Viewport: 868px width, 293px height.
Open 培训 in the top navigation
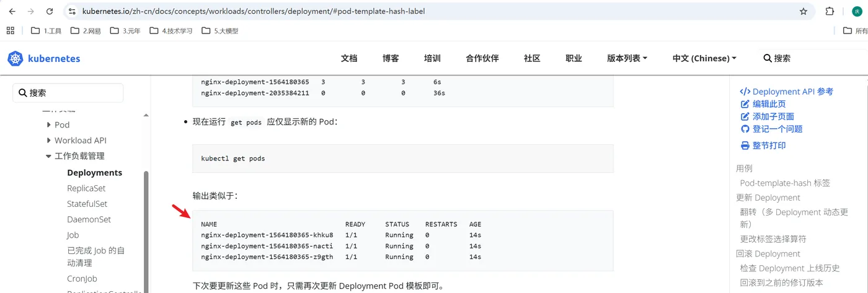click(x=432, y=58)
